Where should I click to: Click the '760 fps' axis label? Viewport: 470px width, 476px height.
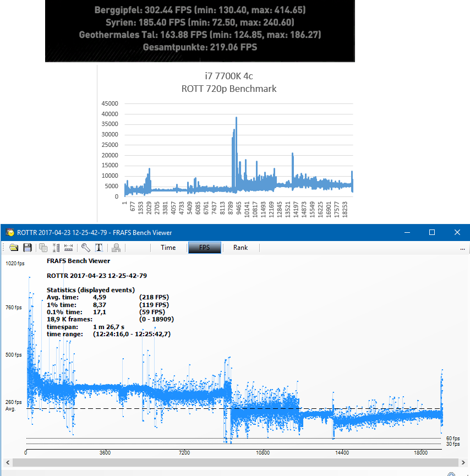tap(14, 308)
